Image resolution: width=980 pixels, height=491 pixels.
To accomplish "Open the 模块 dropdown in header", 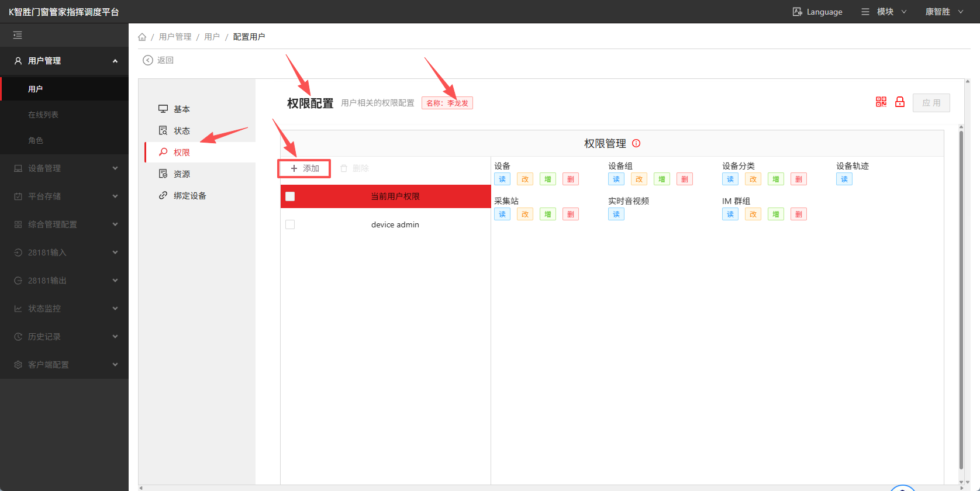I will coord(884,12).
